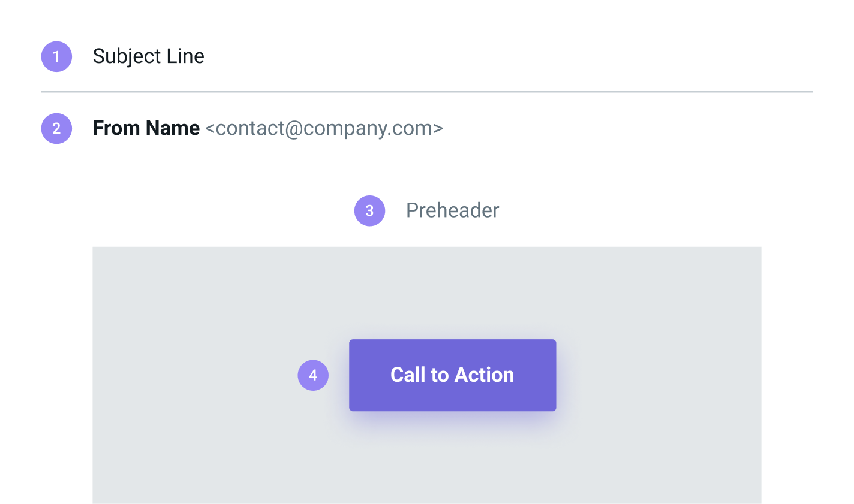Select the word "From" in the sender row
Viewport: 854px width, 504px height.
coord(116,128)
